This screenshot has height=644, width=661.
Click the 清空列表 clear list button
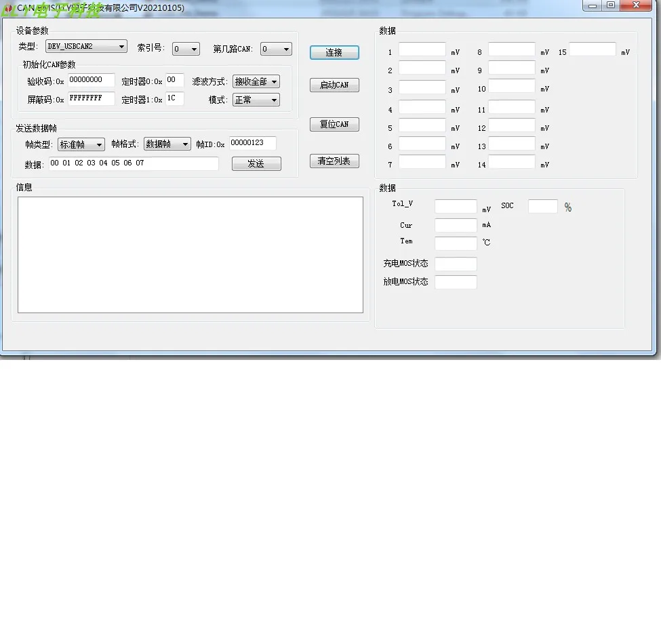click(x=334, y=161)
